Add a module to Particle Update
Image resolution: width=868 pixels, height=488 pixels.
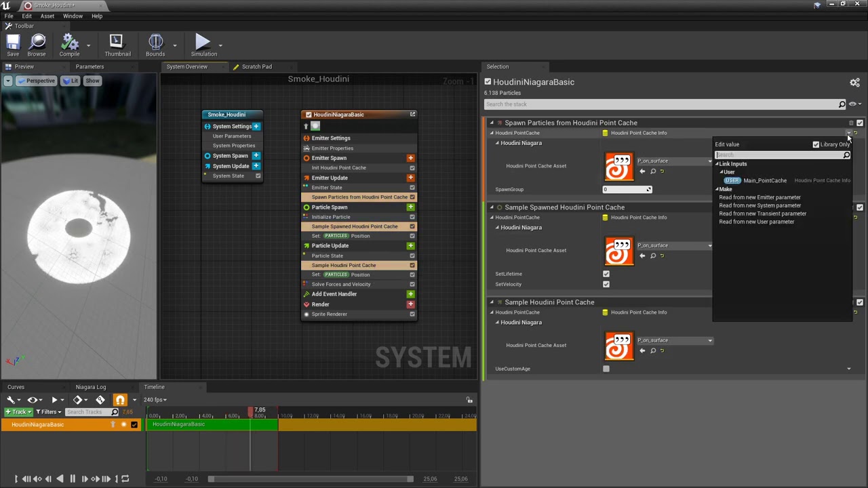pos(410,246)
